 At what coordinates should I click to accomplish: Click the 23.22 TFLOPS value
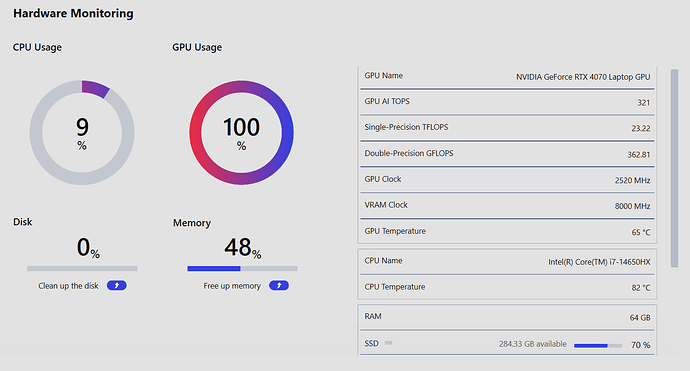point(641,129)
